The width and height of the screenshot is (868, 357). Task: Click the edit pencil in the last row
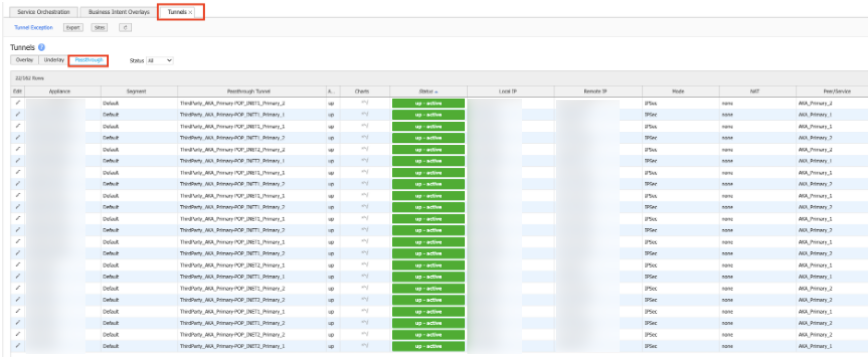click(18, 345)
